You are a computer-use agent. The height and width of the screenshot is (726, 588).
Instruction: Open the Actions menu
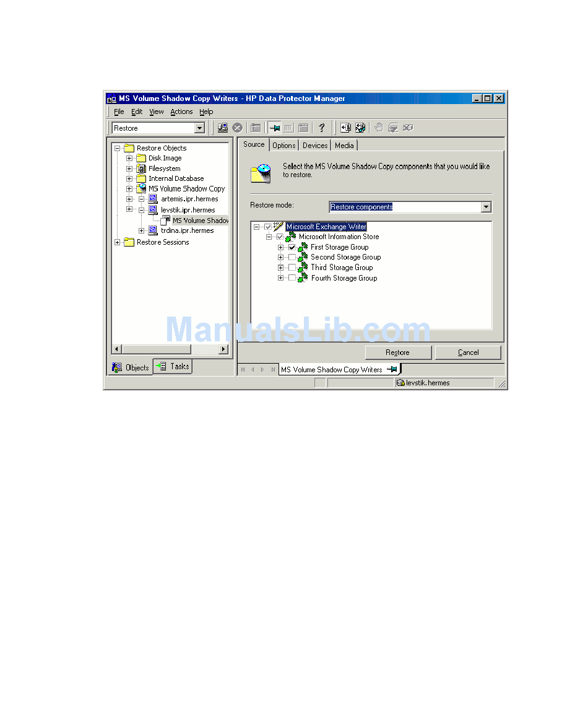[181, 112]
